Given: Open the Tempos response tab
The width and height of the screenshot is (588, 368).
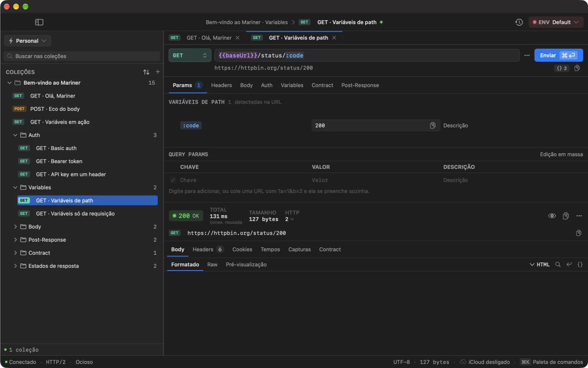Looking at the screenshot, I should (x=270, y=250).
